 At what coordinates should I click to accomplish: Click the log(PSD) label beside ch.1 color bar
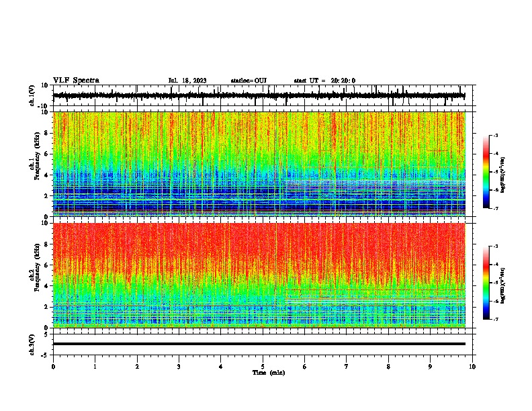point(502,175)
